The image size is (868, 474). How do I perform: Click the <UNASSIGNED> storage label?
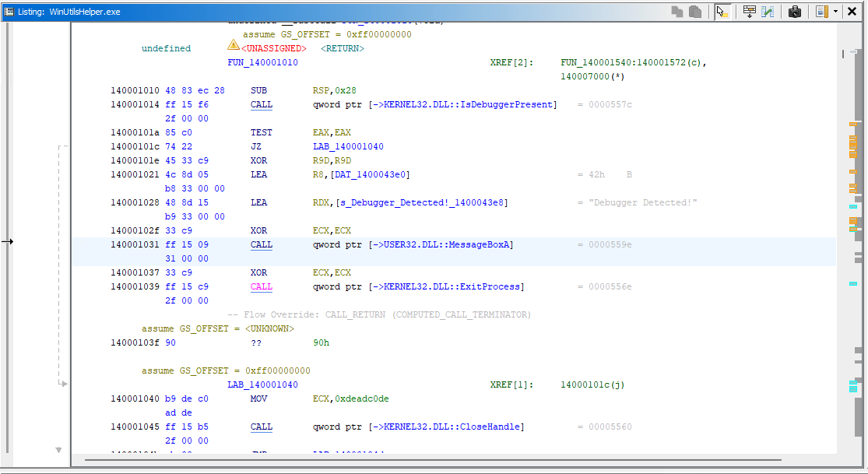pos(273,48)
